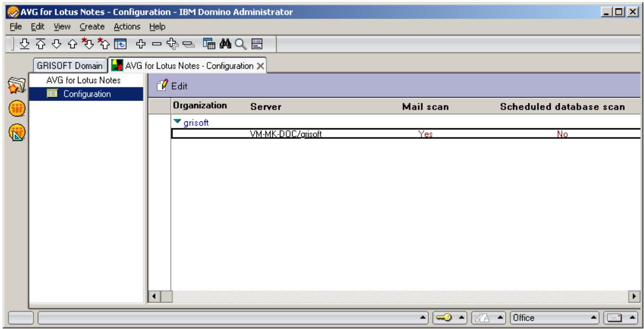Screen dimensions: 644x329
Task: Click the Organization column header
Action: (200, 106)
